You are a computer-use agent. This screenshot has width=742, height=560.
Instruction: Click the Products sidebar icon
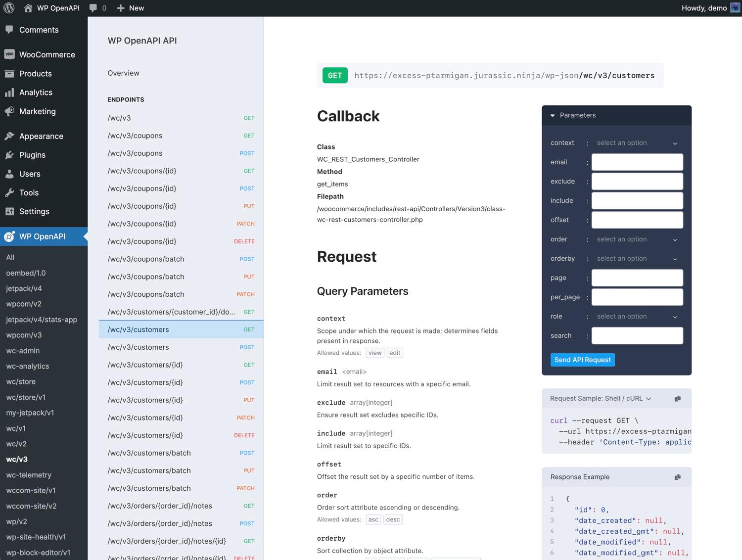[9, 74]
